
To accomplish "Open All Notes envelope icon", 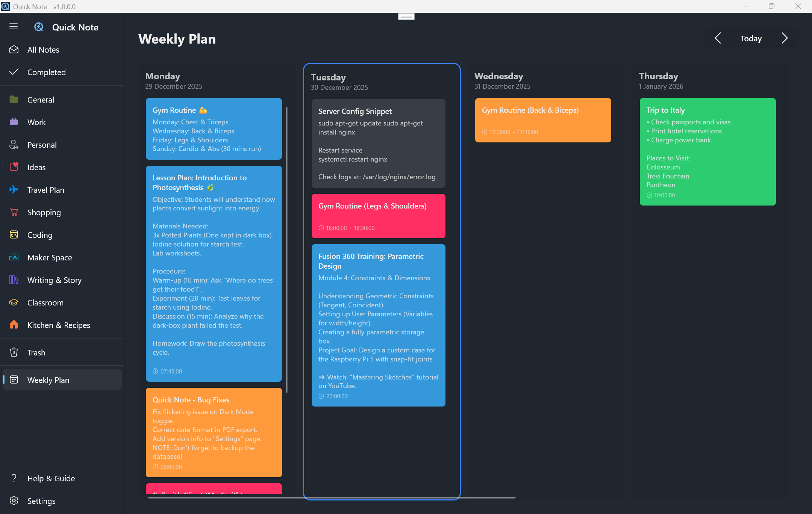I will point(14,50).
